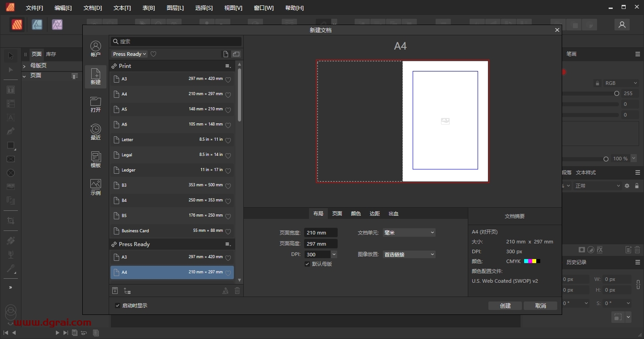644x339 pixels.
Task: Open the Press Ready category dropdown
Action: 130,54
